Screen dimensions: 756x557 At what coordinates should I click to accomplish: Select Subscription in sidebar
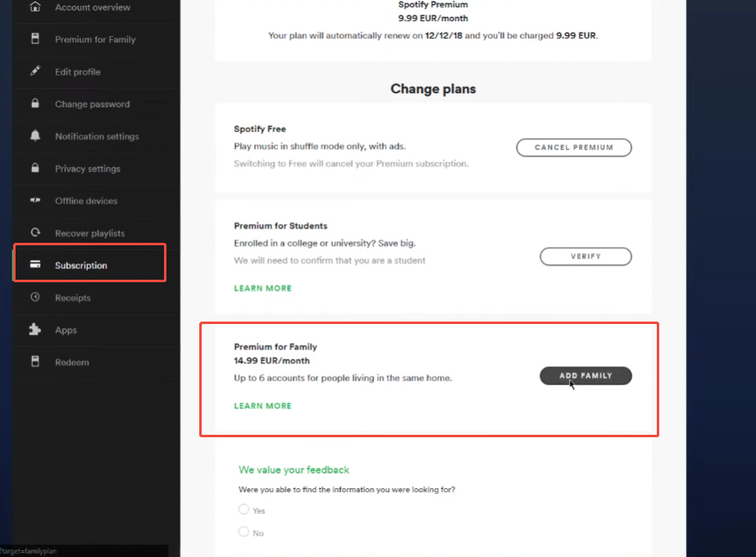pyautogui.click(x=81, y=265)
